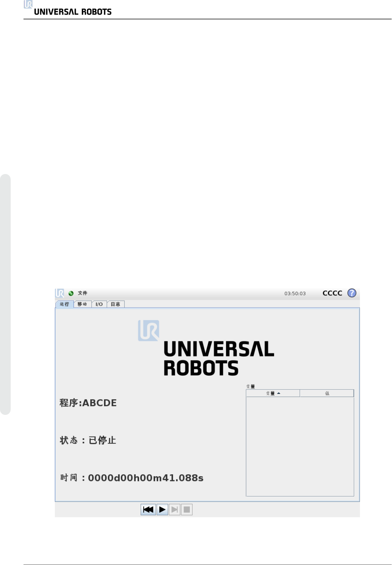Sort by the 变量 column header

pyautogui.click(x=273, y=393)
